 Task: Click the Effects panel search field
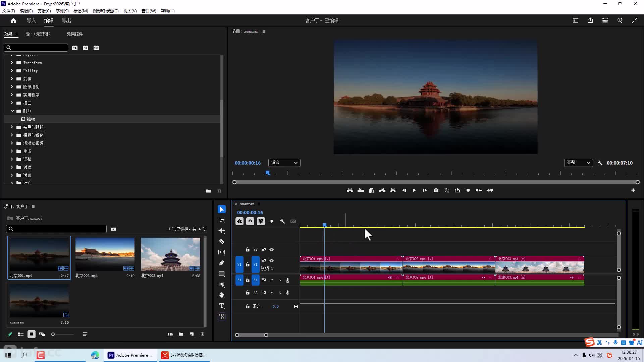pos(36,48)
